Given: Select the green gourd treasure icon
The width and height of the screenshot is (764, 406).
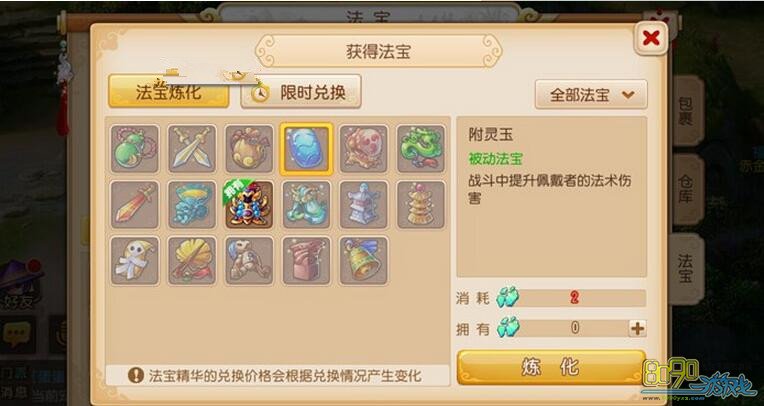Looking at the screenshot, I should pos(134,149).
